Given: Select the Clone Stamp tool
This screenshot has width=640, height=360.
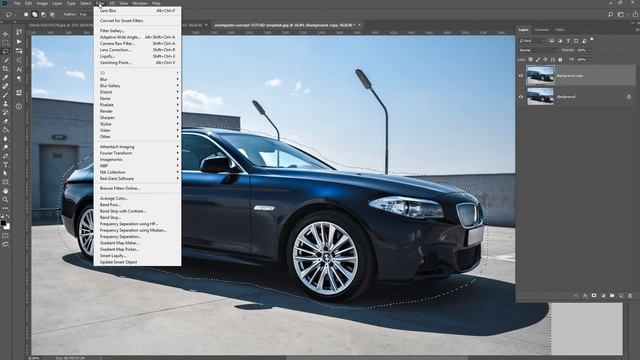Looking at the screenshot, I should [5, 104].
